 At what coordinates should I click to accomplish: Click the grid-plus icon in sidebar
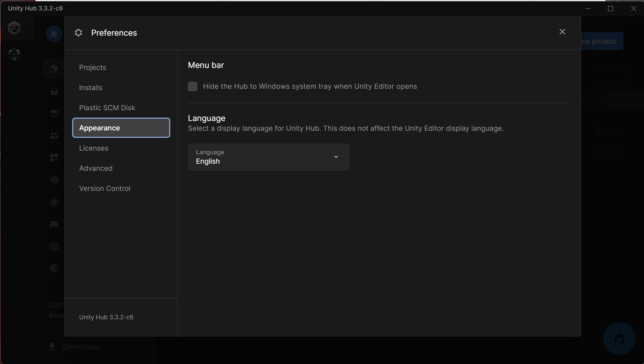pos(54,158)
